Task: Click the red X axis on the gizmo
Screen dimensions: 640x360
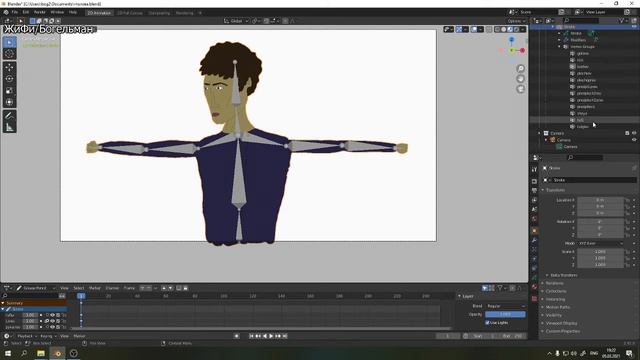Action: click(522, 50)
